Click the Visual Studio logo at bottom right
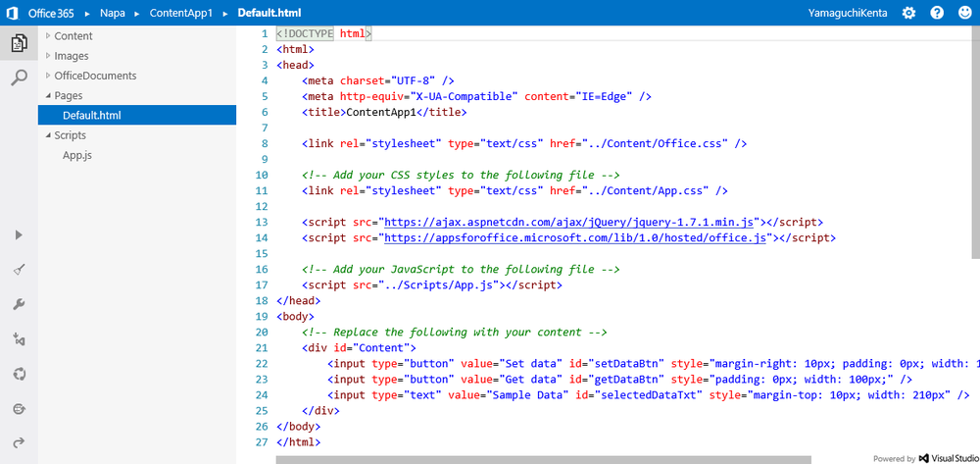The image size is (980, 464). tap(924, 458)
